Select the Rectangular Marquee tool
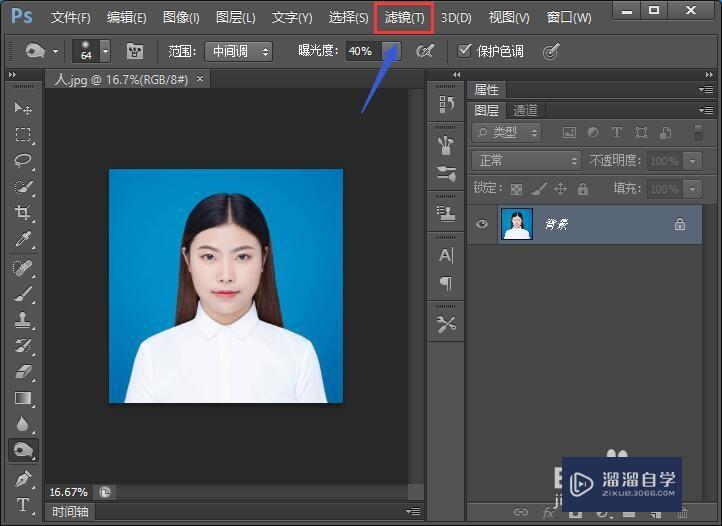722x526 pixels. [23, 134]
